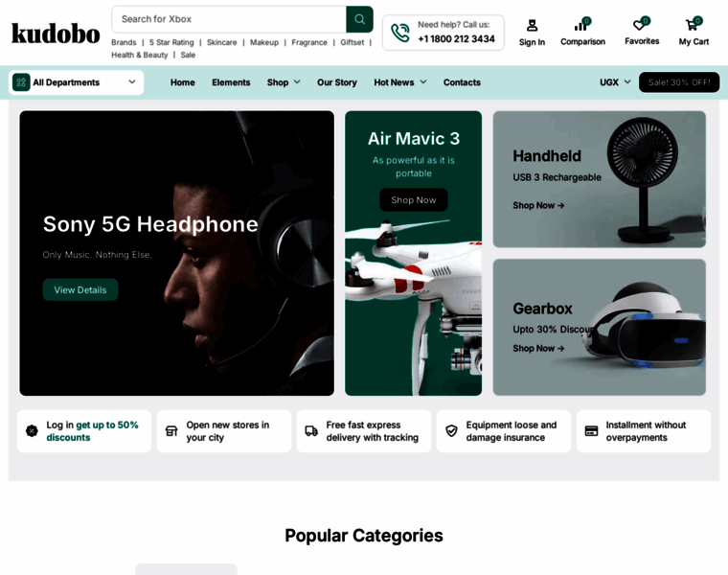Open the Our Story page
This screenshot has height=575, width=728.
click(337, 82)
